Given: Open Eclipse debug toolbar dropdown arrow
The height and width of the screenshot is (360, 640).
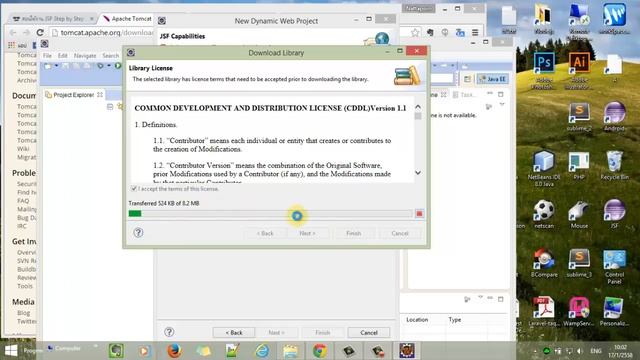Looking at the screenshot, I should click(109, 66).
